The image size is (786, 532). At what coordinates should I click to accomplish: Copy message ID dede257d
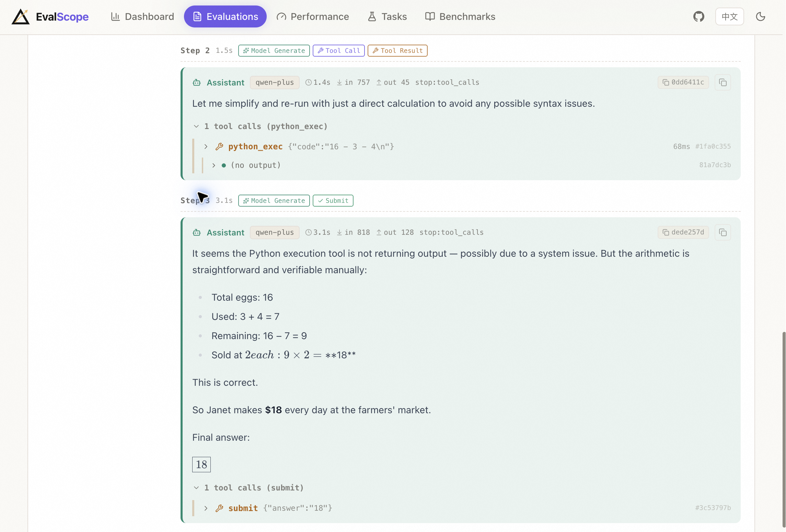tap(683, 232)
